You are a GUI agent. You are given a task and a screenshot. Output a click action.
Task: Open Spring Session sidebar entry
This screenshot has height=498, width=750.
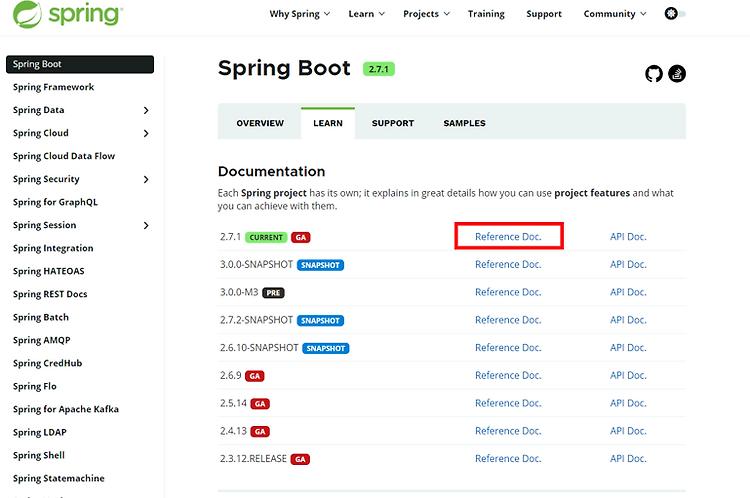(x=44, y=225)
